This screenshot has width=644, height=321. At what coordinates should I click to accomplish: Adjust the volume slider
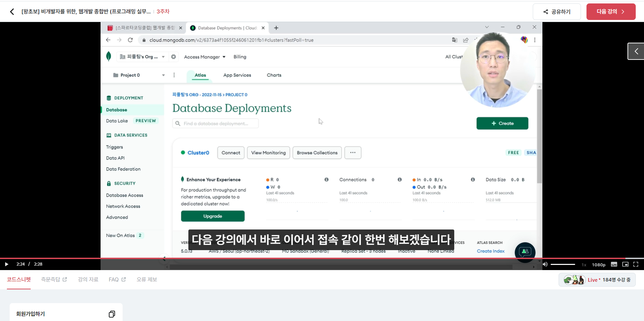point(563,264)
